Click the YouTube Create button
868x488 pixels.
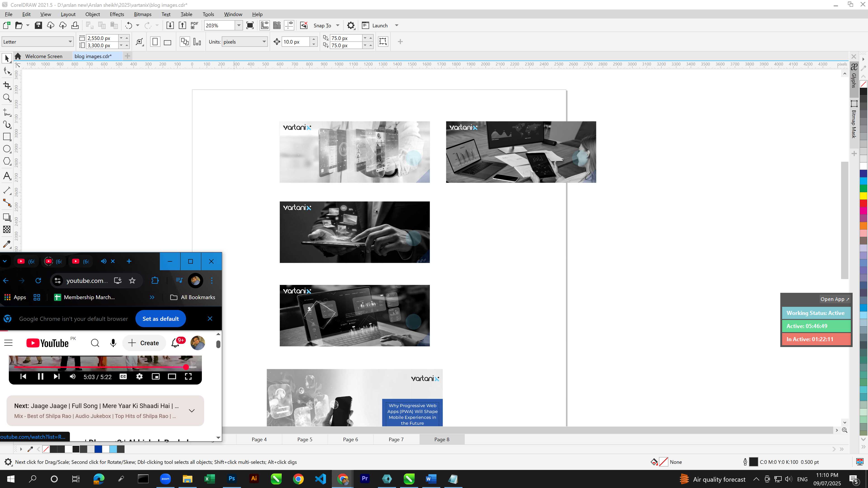click(144, 343)
